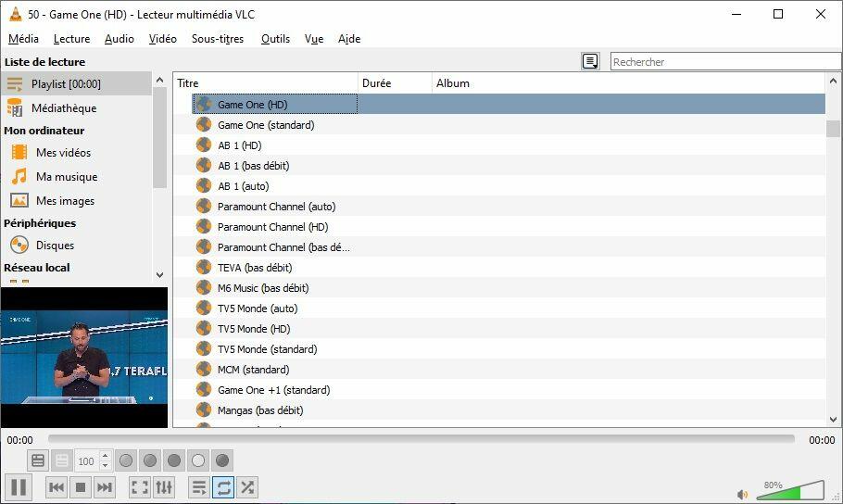Toggle random shuffle playback

pyautogui.click(x=247, y=487)
